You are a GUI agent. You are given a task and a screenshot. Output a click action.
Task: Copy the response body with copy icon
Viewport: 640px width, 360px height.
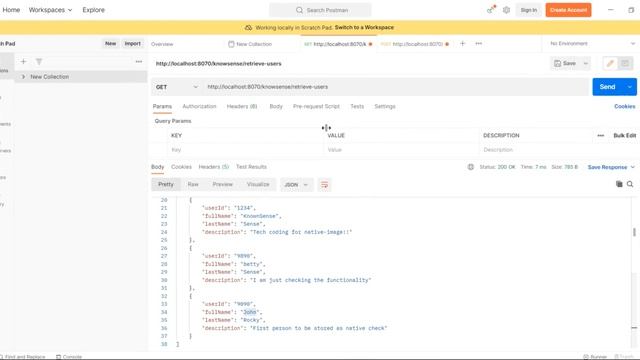(619, 184)
